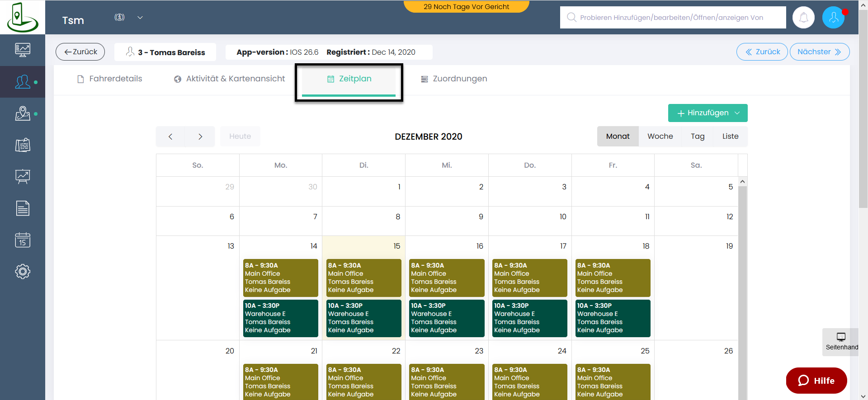
Task: Click the Nächster driver button
Action: click(x=819, y=52)
